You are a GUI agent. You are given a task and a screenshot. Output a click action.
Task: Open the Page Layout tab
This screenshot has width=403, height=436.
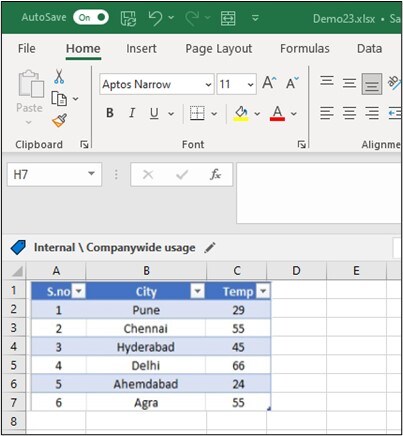(x=219, y=49)
